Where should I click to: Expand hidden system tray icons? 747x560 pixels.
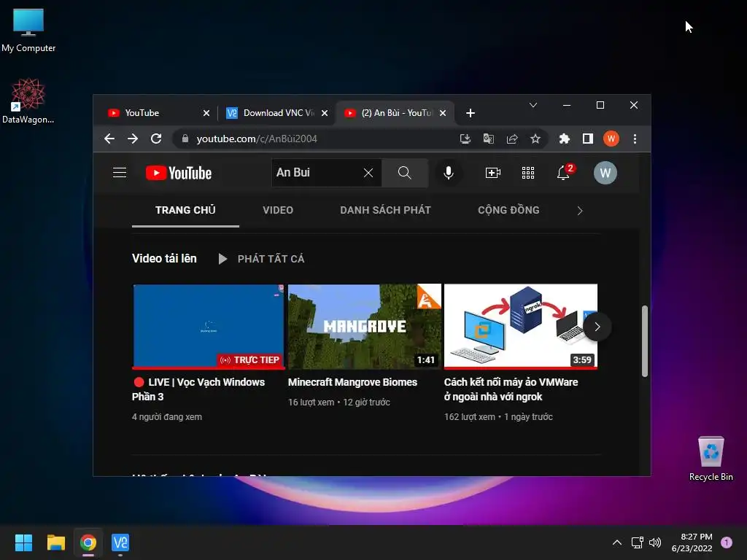pyautogui.click(x=617, y=542)
